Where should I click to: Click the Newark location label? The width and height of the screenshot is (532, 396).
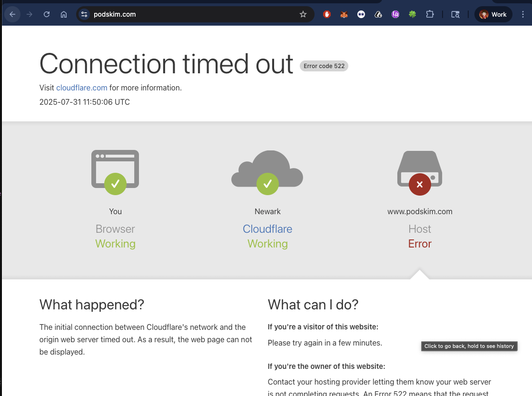pyautogui.click(x=268, y=211)
